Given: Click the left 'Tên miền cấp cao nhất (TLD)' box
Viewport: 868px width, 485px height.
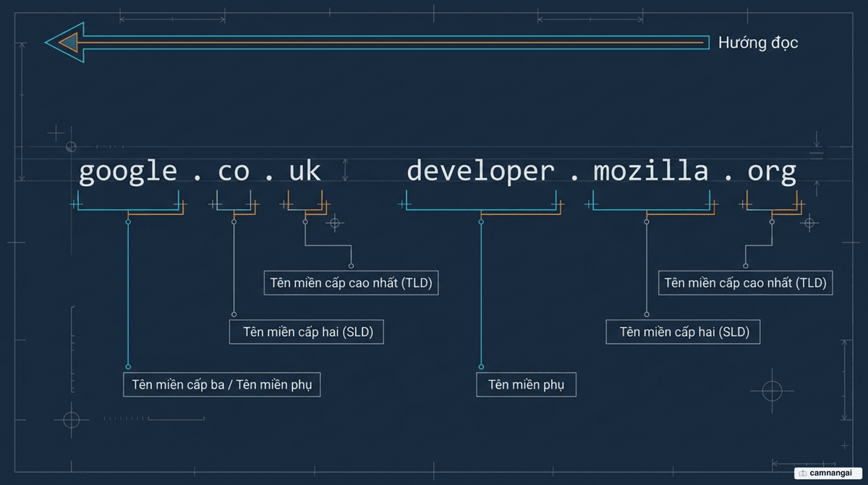Looking at the screenshot, I should coord(352,282).
